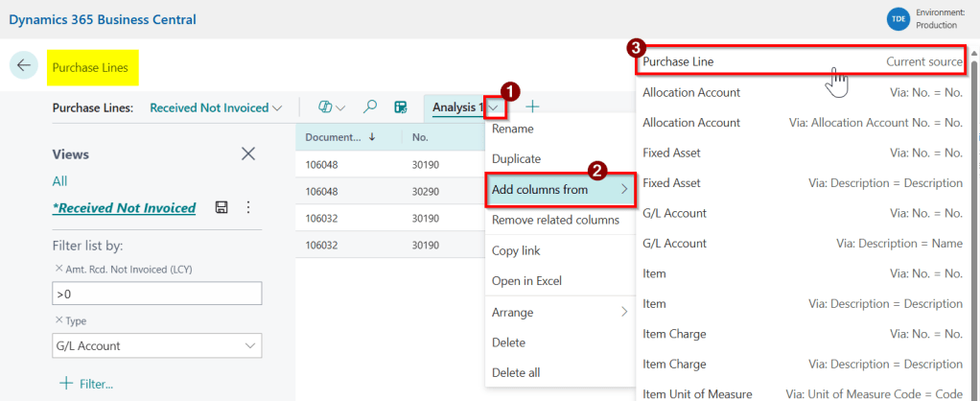The image size is (980, 401).
Task: Close the Views filter pane
Action: click(248, 153)
